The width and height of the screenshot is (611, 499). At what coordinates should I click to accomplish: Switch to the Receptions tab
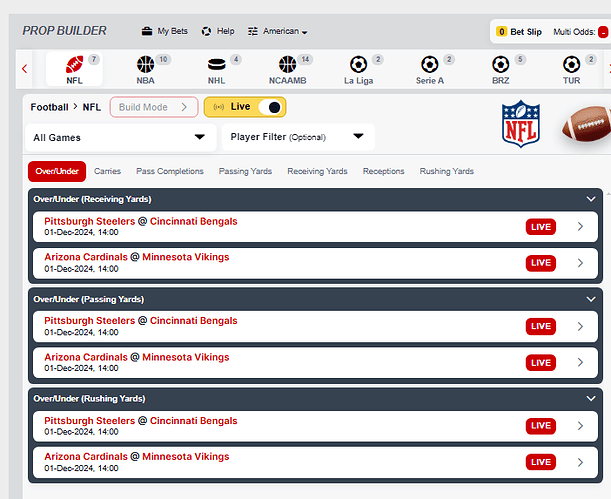383,172
